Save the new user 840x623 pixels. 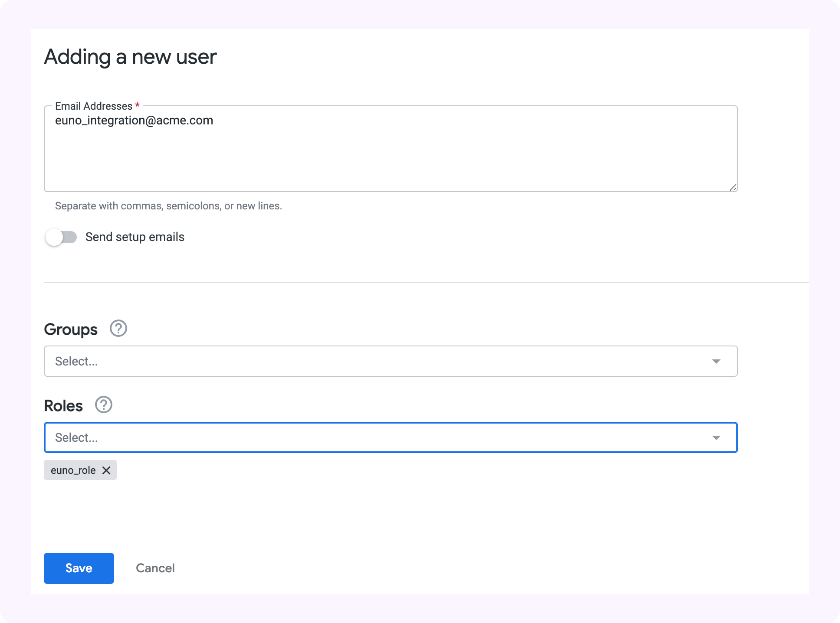pos(79,568)
